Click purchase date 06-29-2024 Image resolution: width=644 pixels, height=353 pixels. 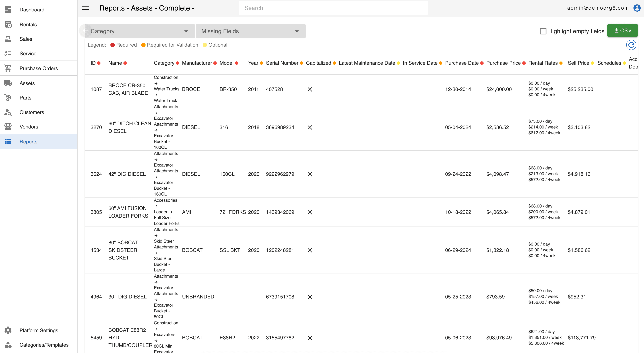458,250
